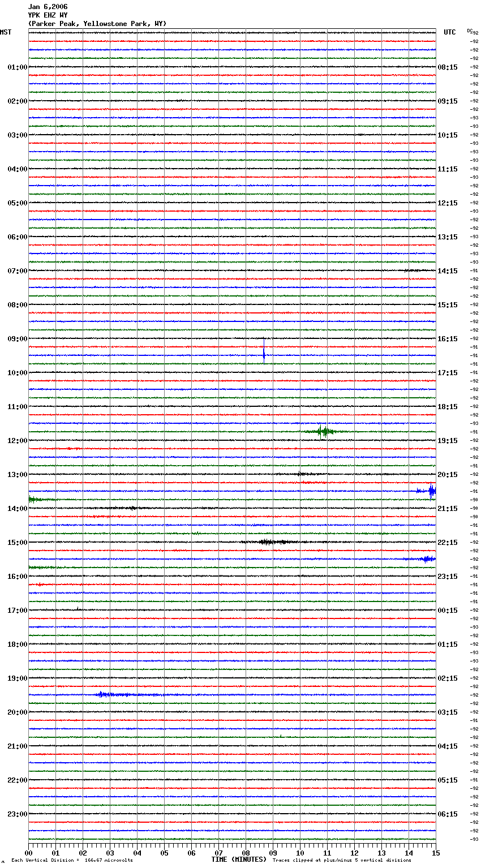Click the 08:15 UTC time label

448,67
